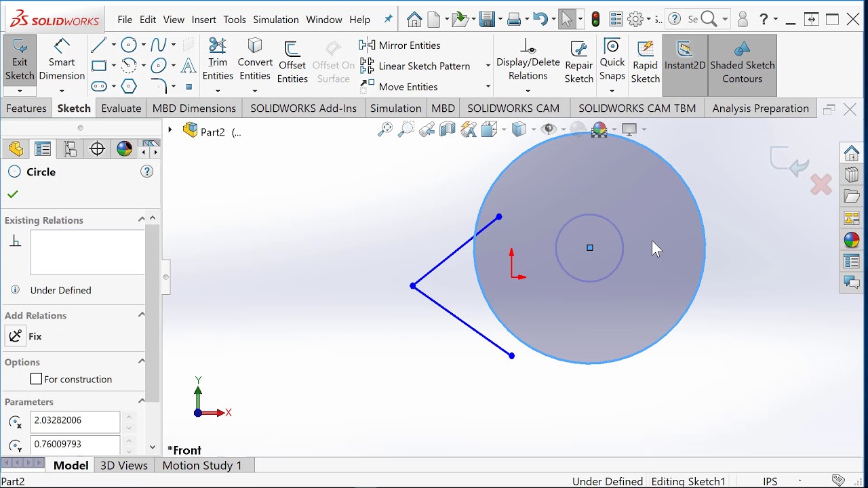Open Display/Delete Relations
This screenshot has width=868, height=488.
[528, 60]
